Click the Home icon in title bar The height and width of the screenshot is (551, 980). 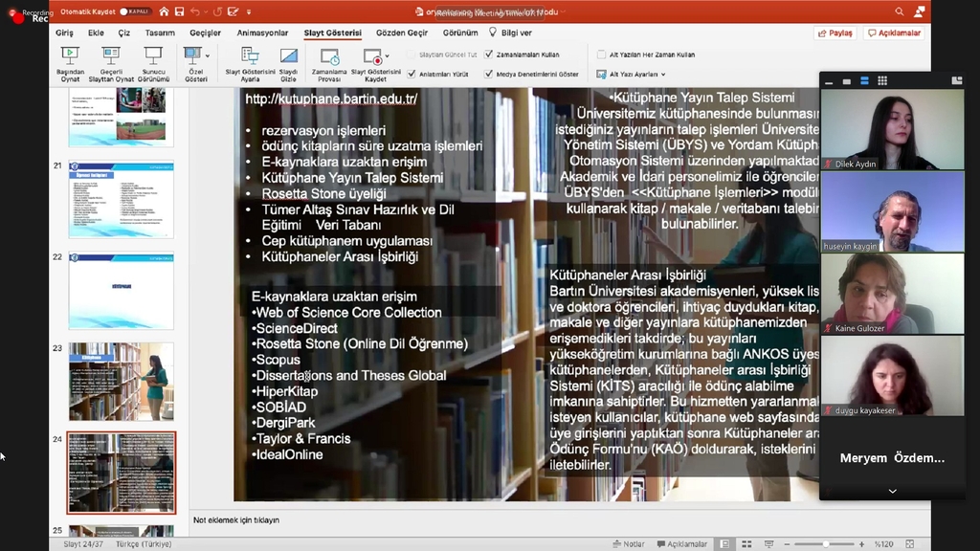tap(164, 11)
